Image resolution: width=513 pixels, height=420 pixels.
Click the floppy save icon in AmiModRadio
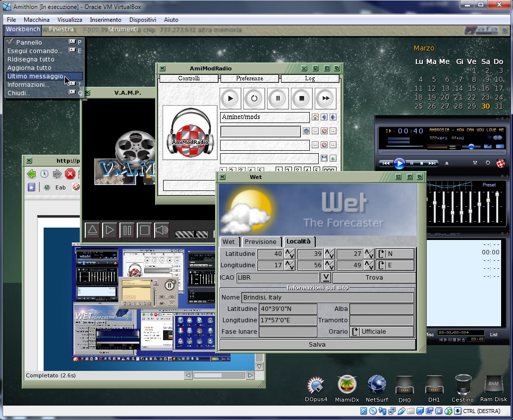tap(324, 158)
